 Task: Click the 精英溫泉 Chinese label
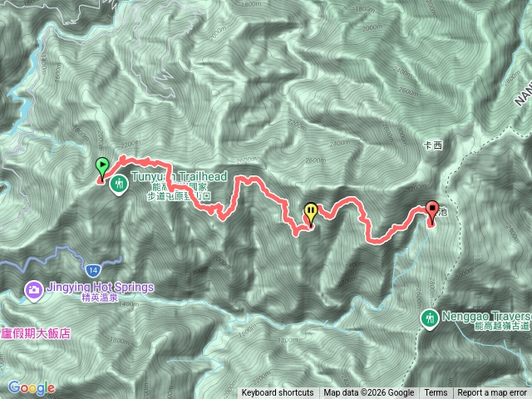point(100,298)
